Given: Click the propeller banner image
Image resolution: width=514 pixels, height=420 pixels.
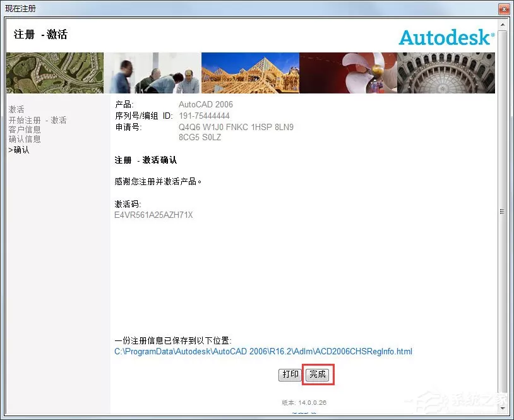Looking at the screenshot, I should tap(348, 73).
